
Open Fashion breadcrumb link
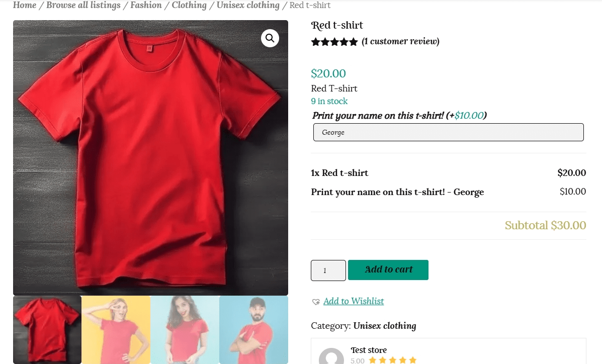[146, 6]
